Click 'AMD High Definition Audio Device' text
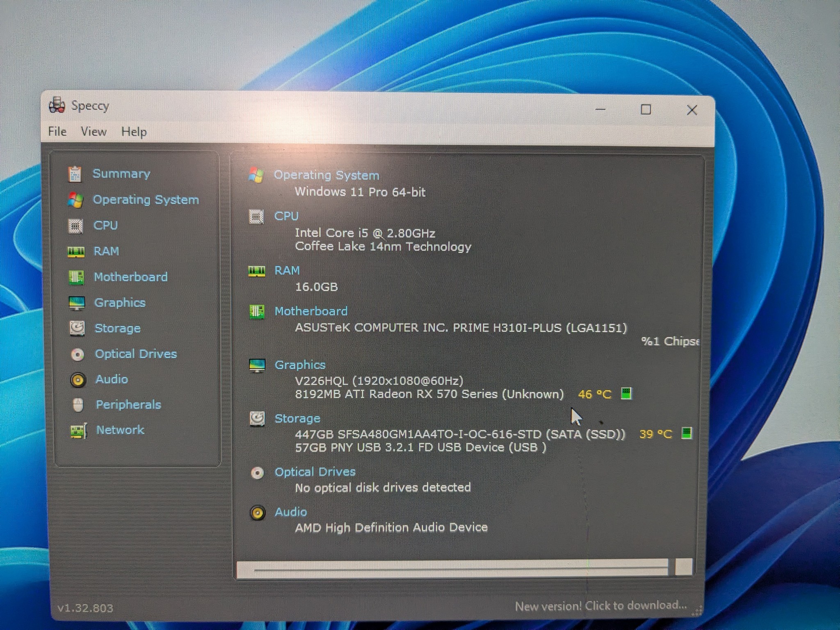Viewport: 840px width, 630px height. (391, 527)
